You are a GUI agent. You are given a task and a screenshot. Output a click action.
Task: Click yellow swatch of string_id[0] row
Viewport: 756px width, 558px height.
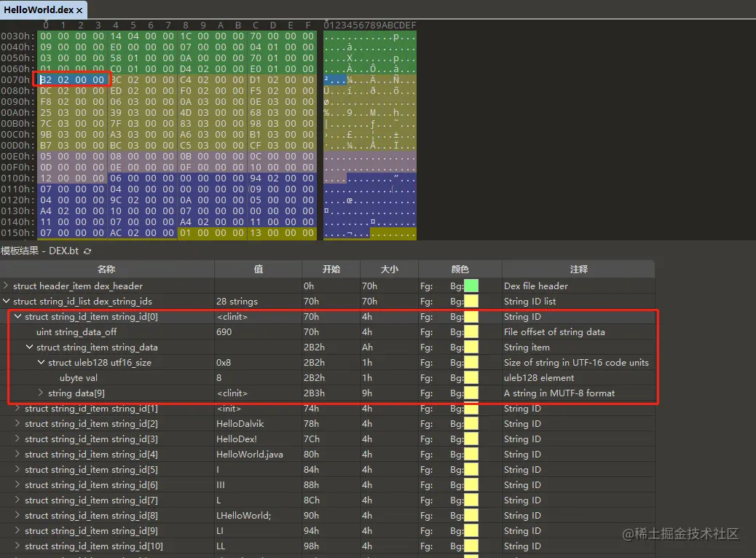point(471,317)
